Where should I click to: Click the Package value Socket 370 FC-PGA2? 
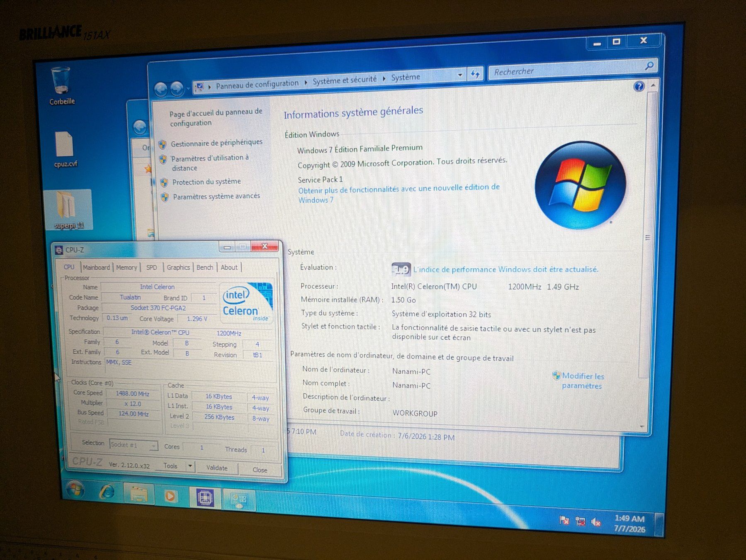point(158,308)
